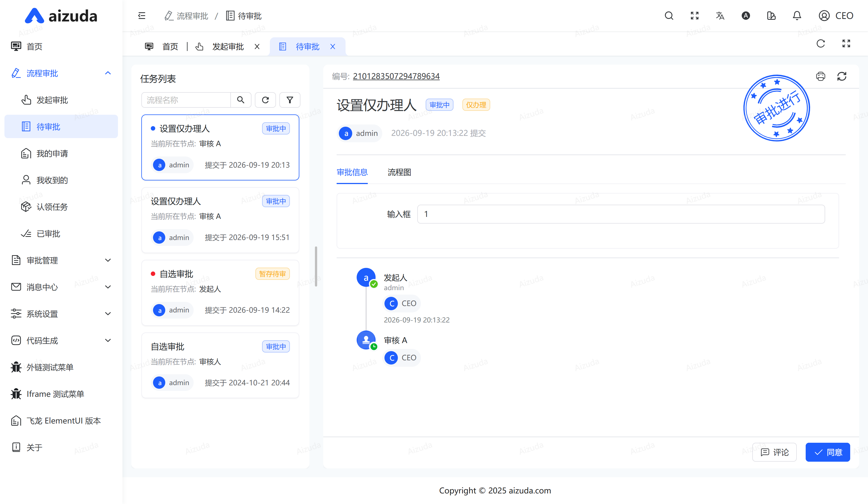
Task: Expand the 系统设置 menu group
Action: [x=61, y=314]
